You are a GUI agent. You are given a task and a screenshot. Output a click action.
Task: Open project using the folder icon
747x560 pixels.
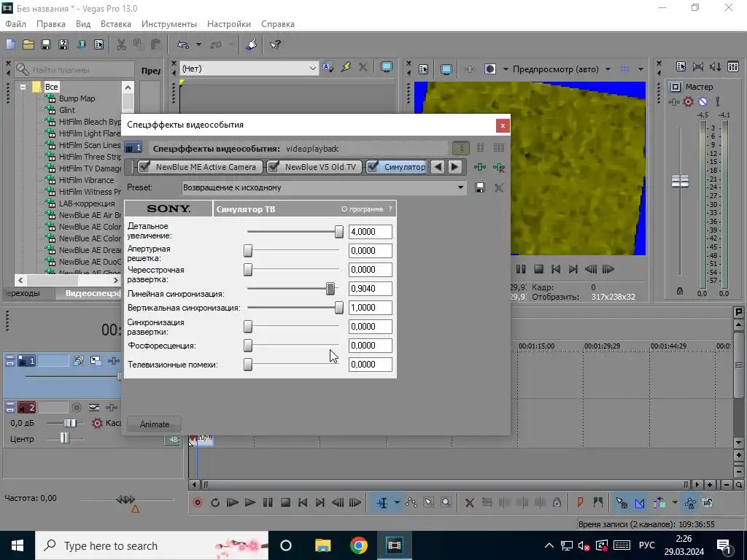coord(28,44)
